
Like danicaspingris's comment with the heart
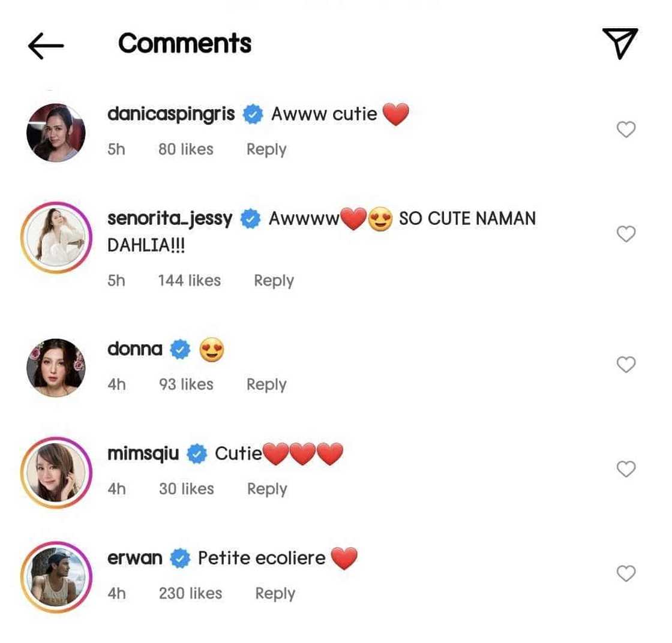pos(626,129)
